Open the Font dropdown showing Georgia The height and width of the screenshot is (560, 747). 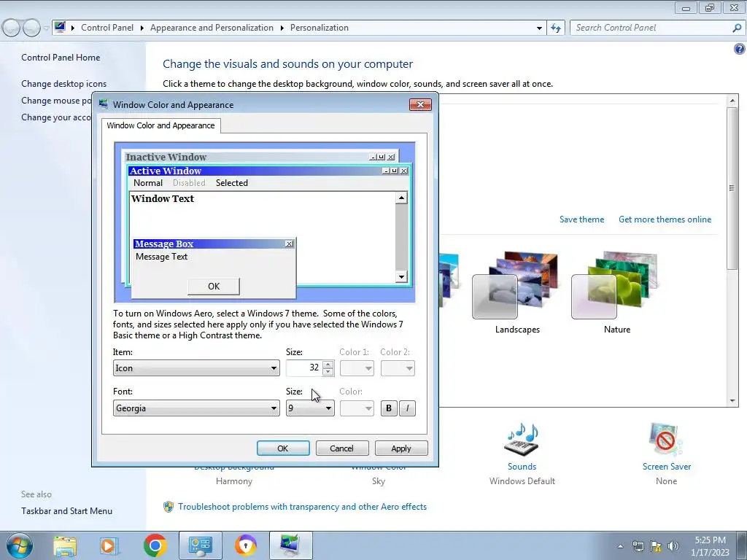tap(196, 408)
